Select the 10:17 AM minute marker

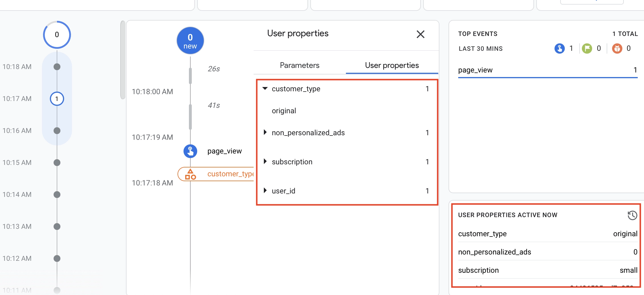57,99
